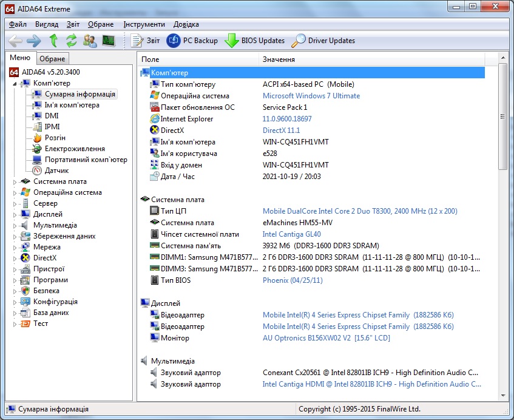Expand the Дисплей tree node

tap(15, 215)
